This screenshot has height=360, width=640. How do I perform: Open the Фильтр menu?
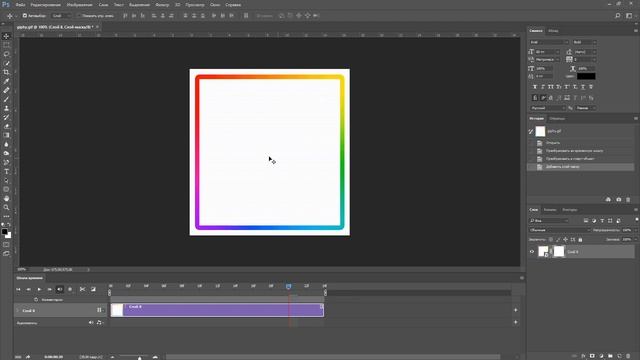162,5
